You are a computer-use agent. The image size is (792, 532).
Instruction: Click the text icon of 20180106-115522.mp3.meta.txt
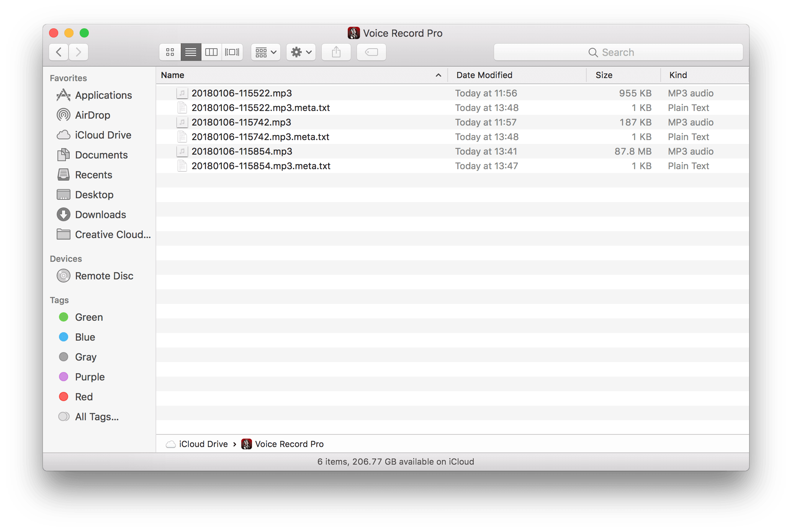click(x=182, y=108)
